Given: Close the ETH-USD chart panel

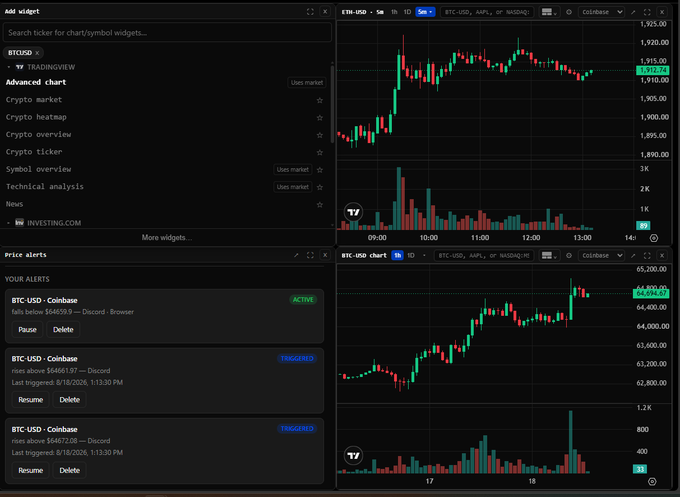Looking at the screenshot, I should coord(662,12).
